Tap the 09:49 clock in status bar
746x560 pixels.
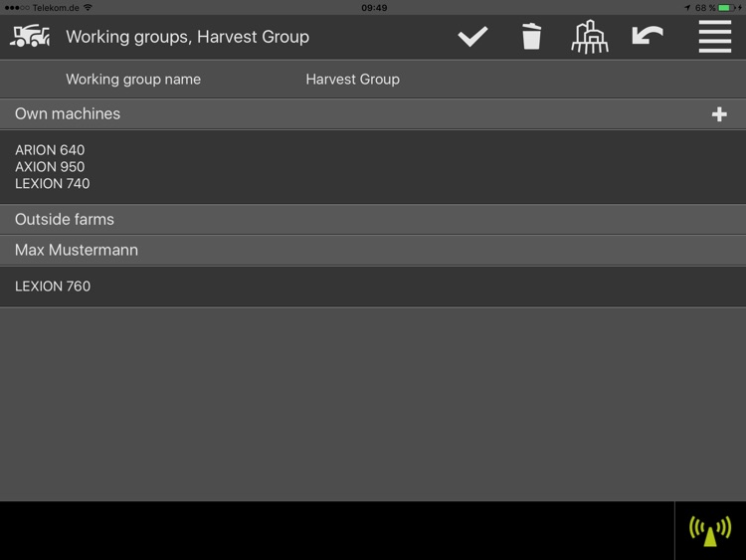pyautogui.click(x=374, y=8)
